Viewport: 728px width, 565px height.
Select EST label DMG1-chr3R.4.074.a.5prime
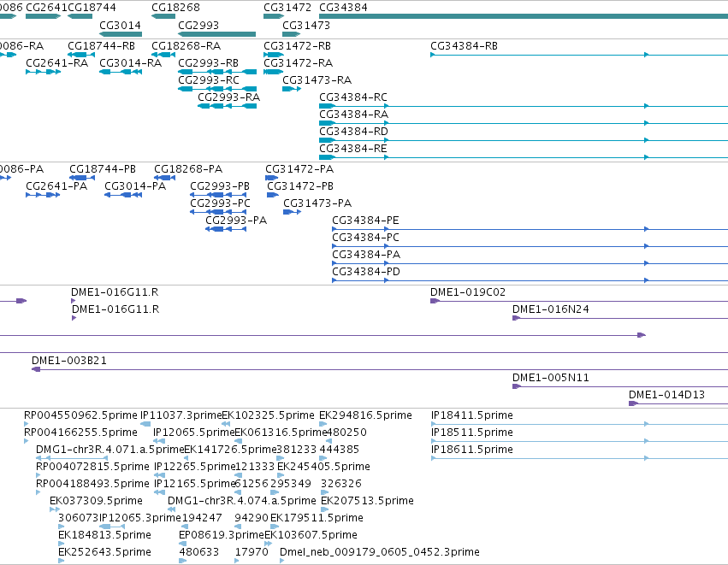(x=242, y=501)
